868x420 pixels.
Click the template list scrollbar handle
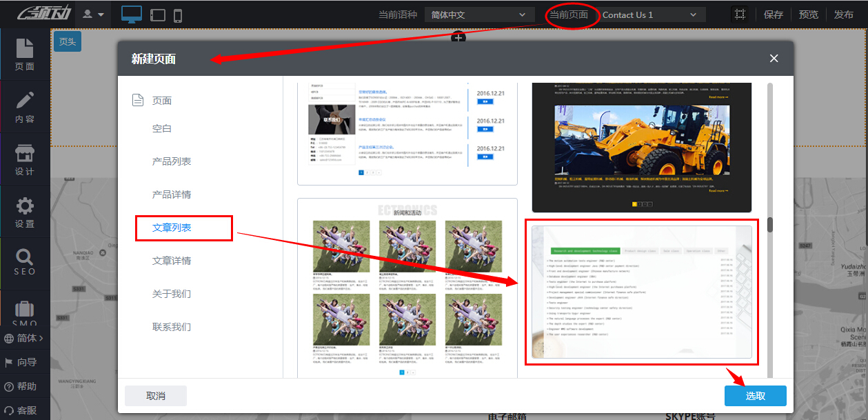[x=770, y=225]
